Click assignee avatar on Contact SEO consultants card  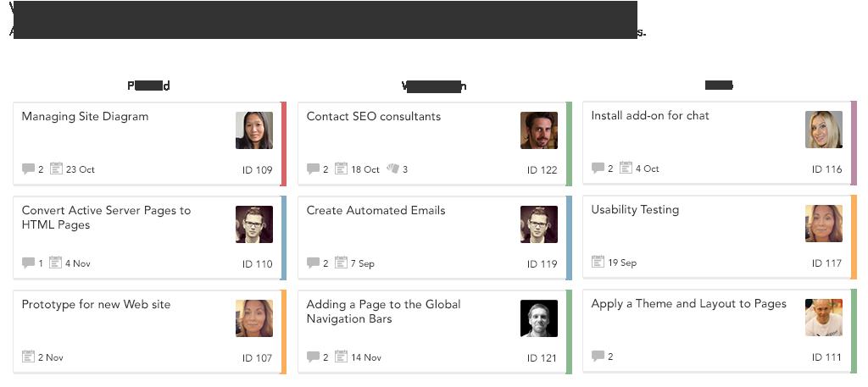point(539,130)
